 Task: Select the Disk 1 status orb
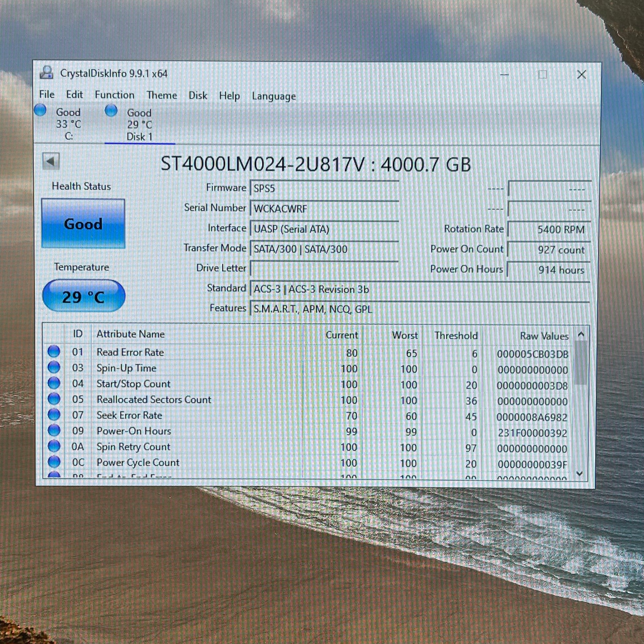pos(111,110)
